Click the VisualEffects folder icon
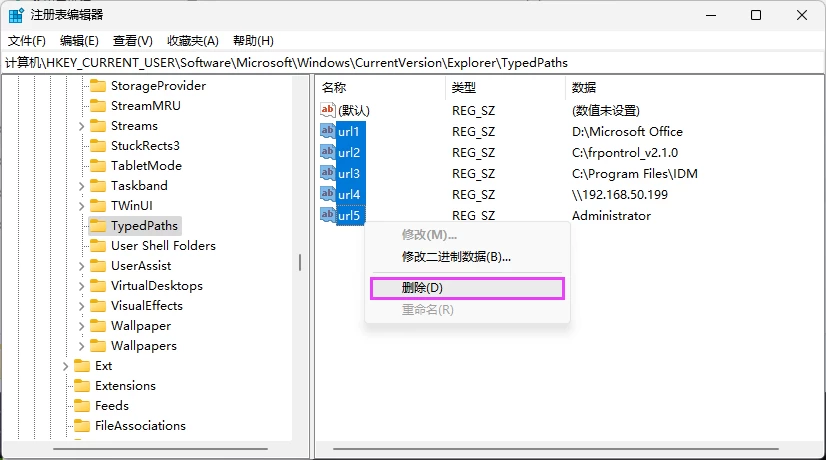This screenshot has width=826, height=460. [x=98, y=306]
